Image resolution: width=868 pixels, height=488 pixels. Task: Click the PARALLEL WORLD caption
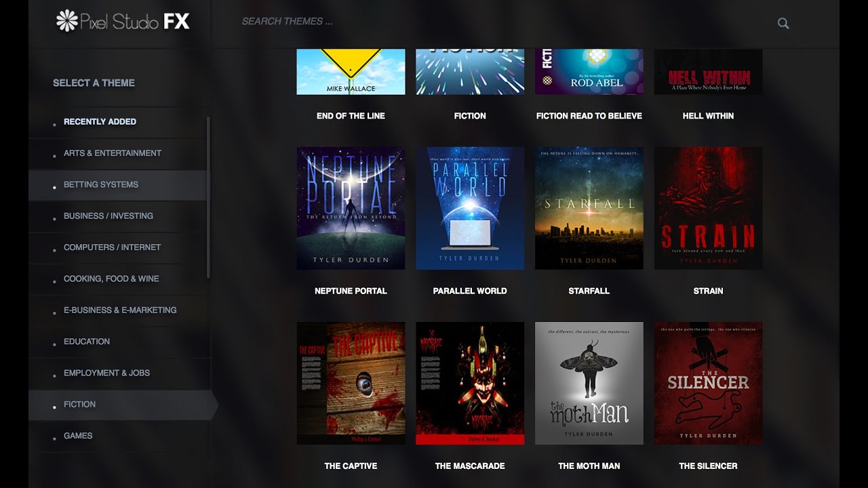(x=470, y=291)
